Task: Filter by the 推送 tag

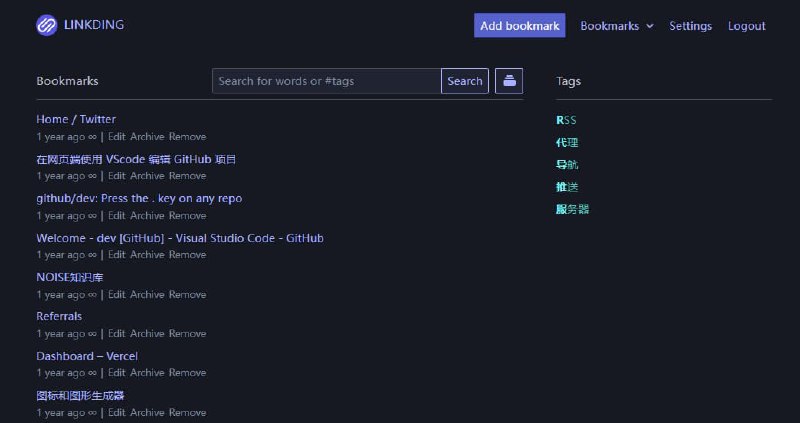Action: 567,187
